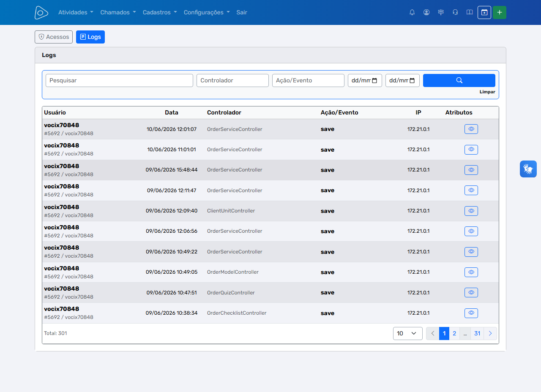Select page 1 in pagination
The height and width of the screenshot is (392, 541).
click(x=444, y=333)
